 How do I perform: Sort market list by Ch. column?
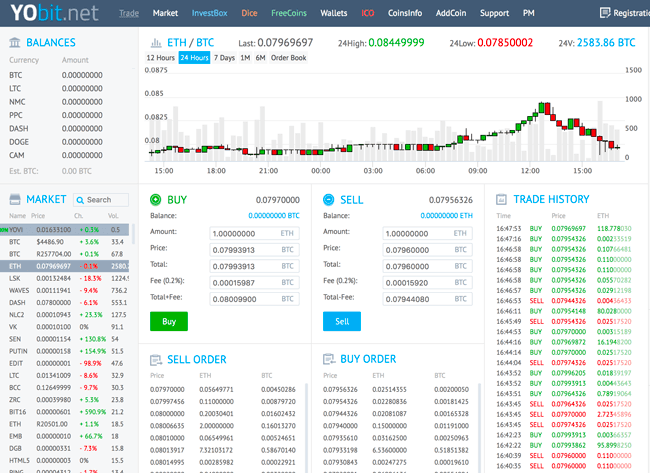point(78,216)
